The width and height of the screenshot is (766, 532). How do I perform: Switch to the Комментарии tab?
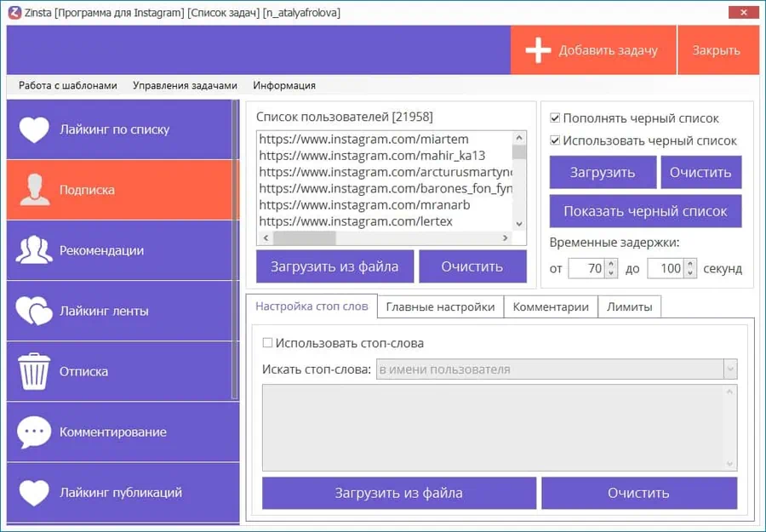pos(551,306)
